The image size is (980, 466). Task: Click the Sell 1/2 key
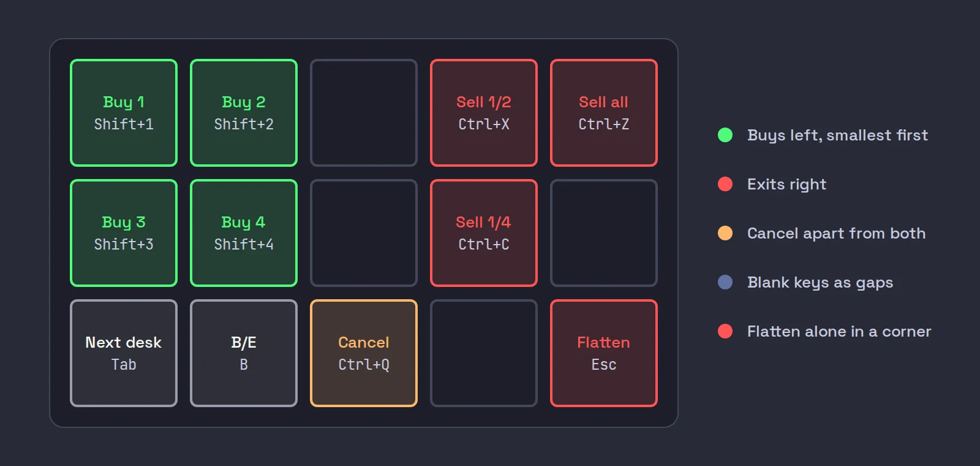(484, 113)
